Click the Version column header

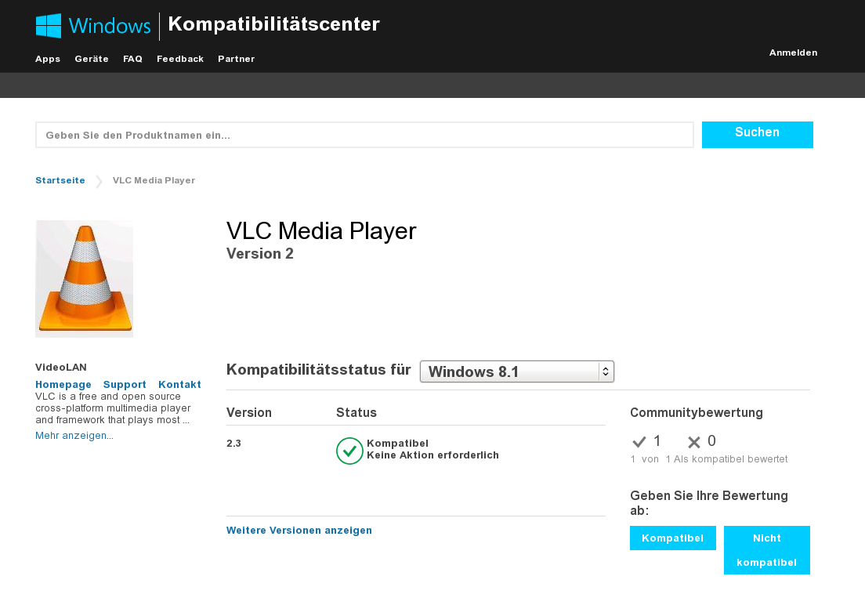coord(249,413)
